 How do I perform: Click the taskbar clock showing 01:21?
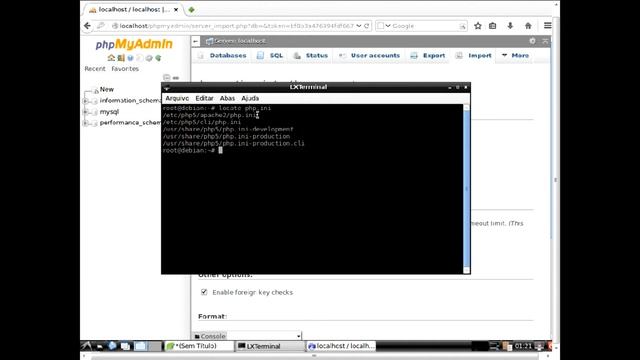coord(523,346)
